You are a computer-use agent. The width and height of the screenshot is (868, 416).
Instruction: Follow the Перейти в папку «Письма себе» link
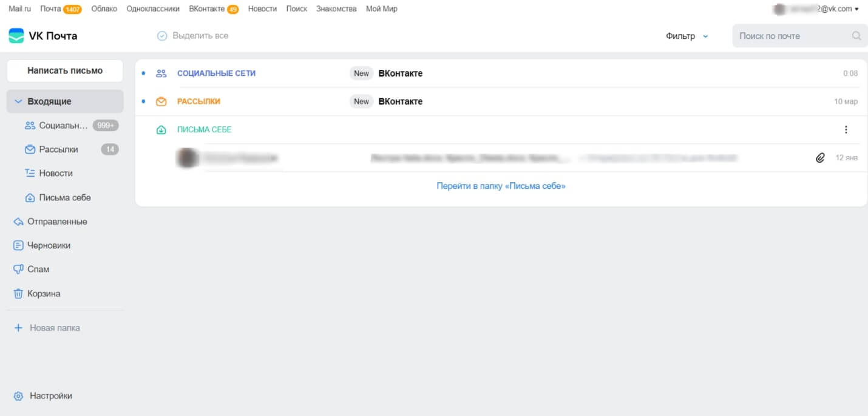501,186
